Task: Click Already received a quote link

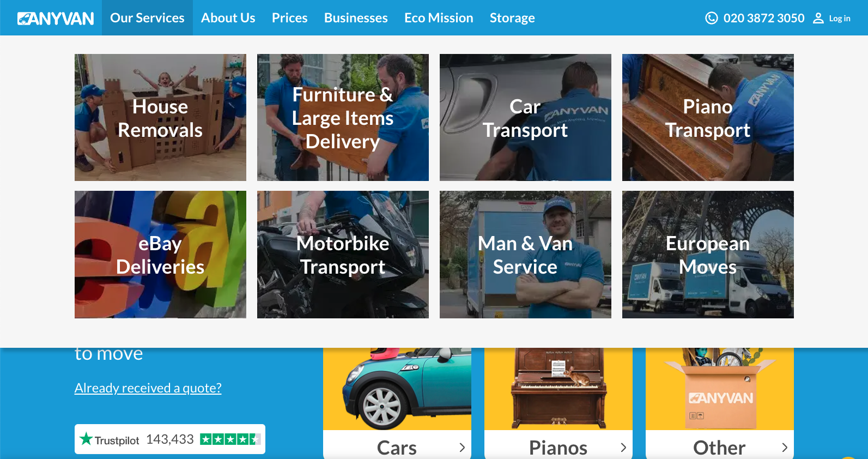Action: 148,388
